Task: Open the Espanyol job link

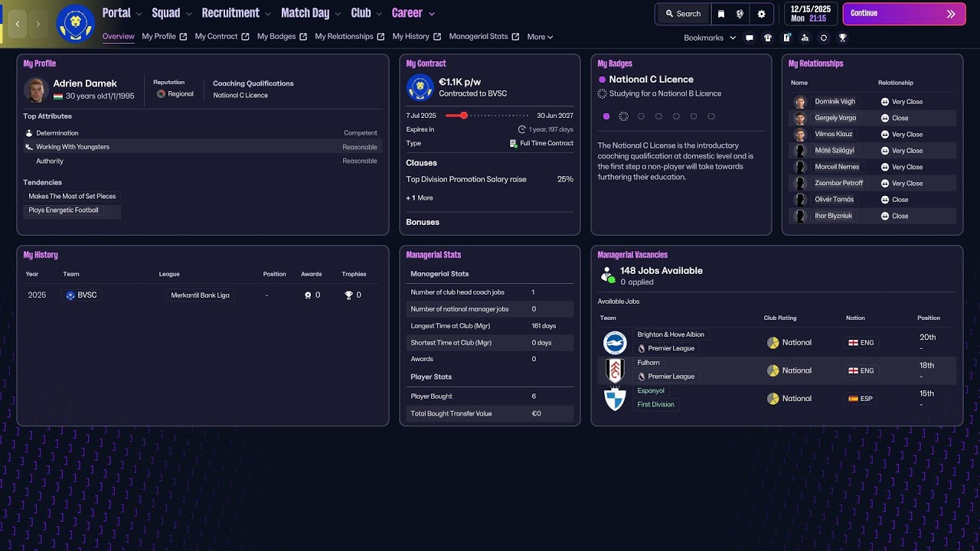Action: (x=651, y=391)
